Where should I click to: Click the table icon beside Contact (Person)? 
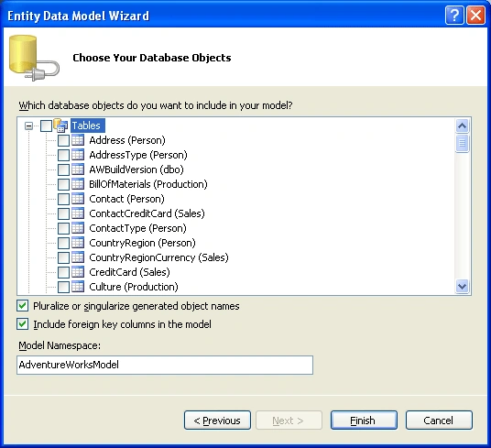78,199
